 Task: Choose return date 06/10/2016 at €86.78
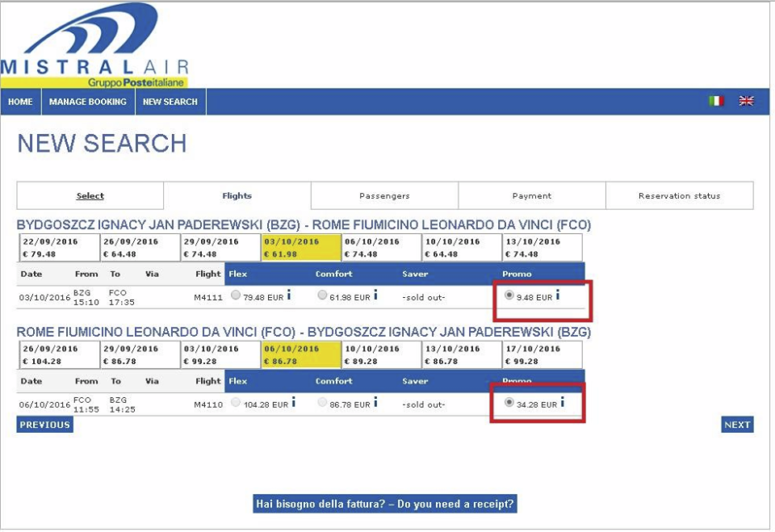[x=301, y=355]
